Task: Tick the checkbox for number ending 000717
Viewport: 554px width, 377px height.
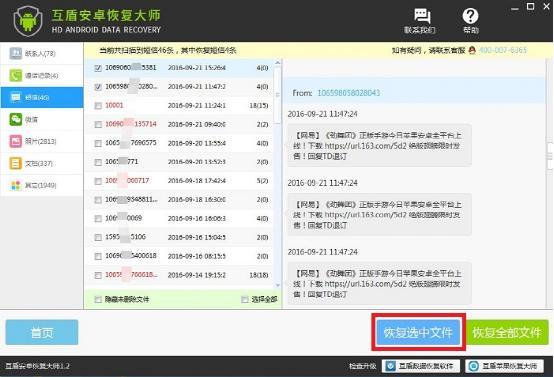Action: [98, 181]
